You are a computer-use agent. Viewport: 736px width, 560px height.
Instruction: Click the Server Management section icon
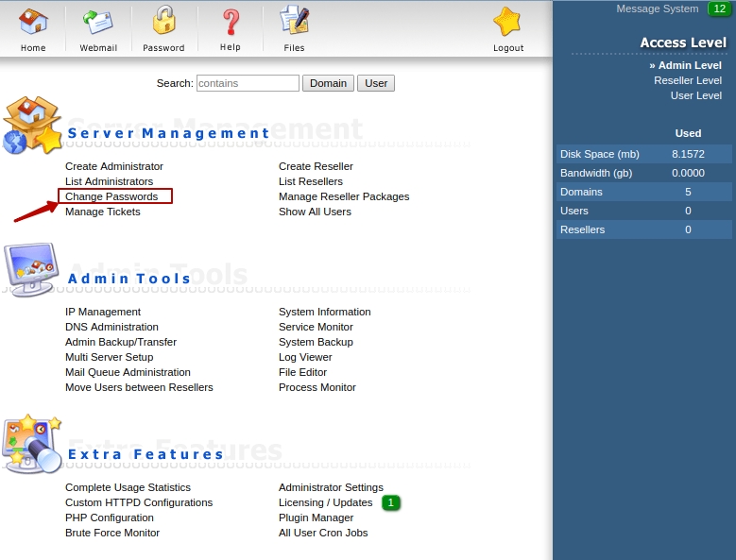[32, 126]
